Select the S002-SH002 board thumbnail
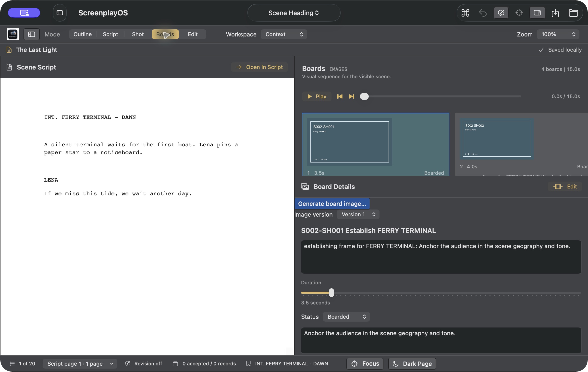 [497, 139]
